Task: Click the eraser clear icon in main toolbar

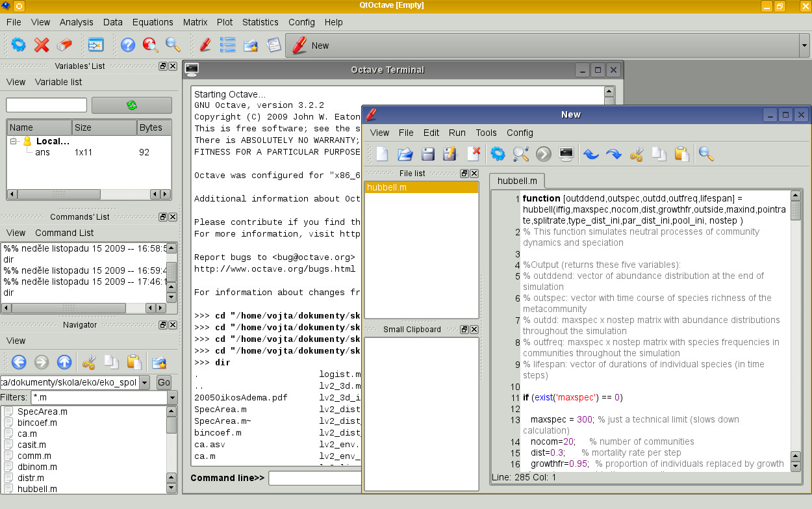Action: (64, 45)
